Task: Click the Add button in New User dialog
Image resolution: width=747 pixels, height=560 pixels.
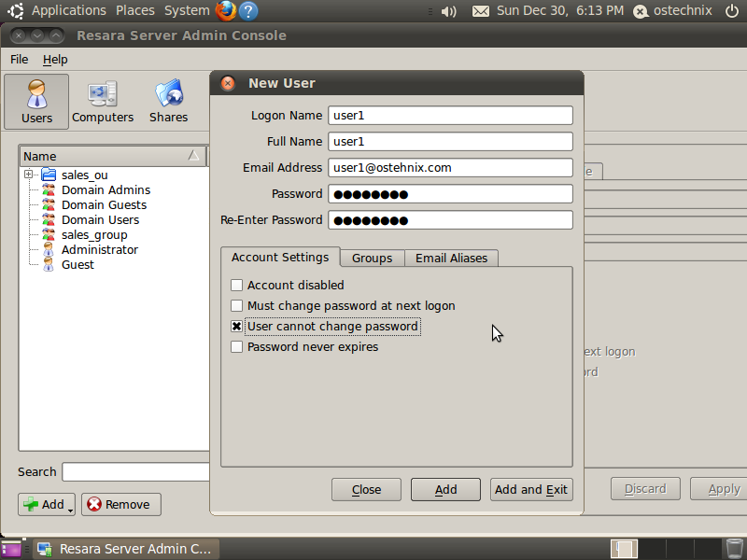Action: 445,489
